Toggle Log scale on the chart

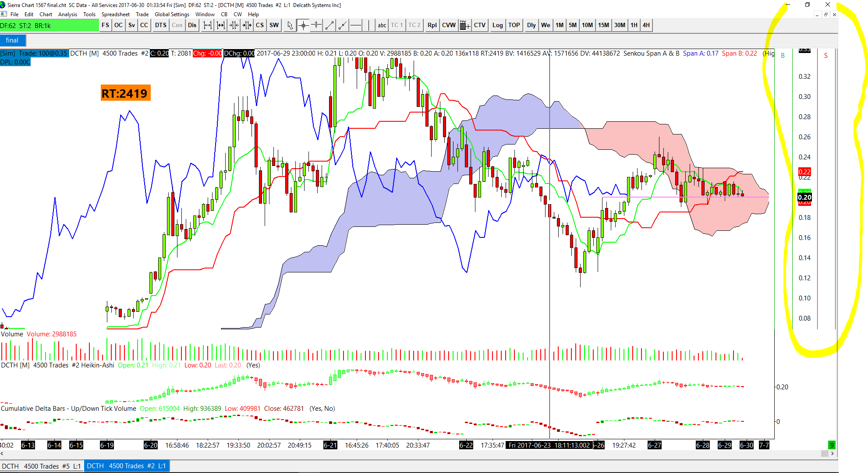click(497, 25)
